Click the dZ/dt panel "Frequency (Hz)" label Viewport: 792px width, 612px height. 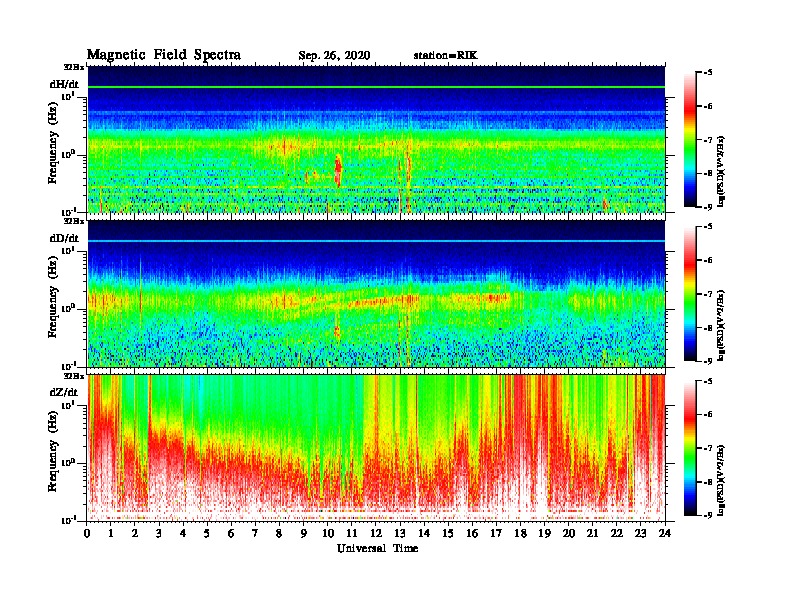coord(53,452)
